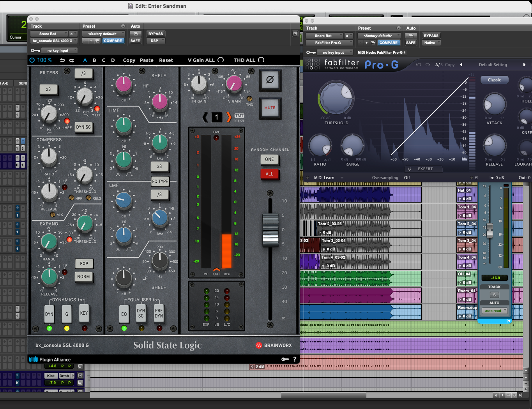Viewport: 532px width, 409px height.
Task: Click MIDI Learn in Pro-G
Action: (324, 178)
